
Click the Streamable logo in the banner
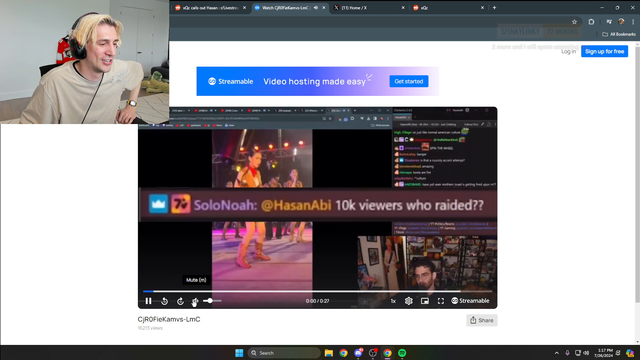(x=231, y=81)
